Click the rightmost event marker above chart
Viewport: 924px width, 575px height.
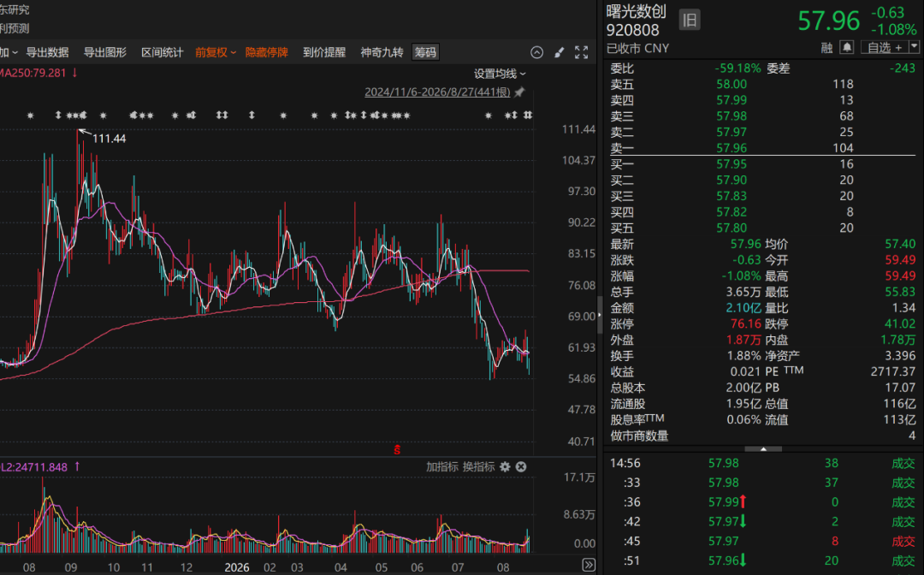click(528, 115)
